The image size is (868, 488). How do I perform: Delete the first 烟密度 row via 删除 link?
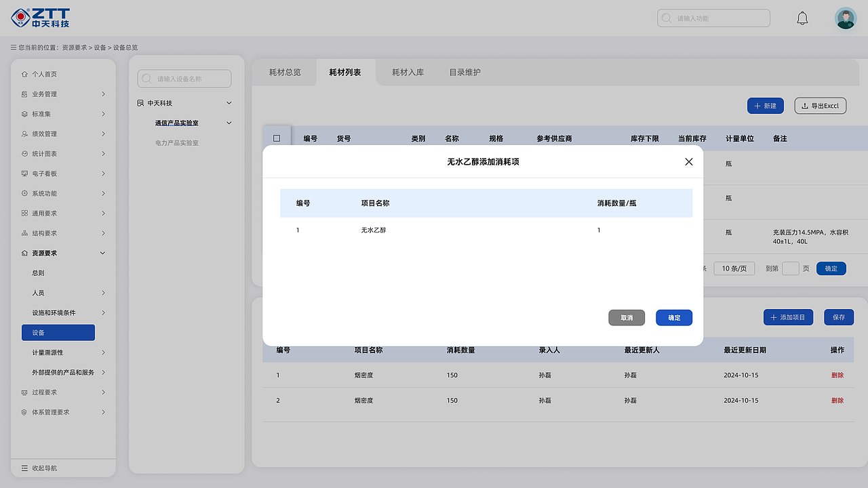pos(838,375)
